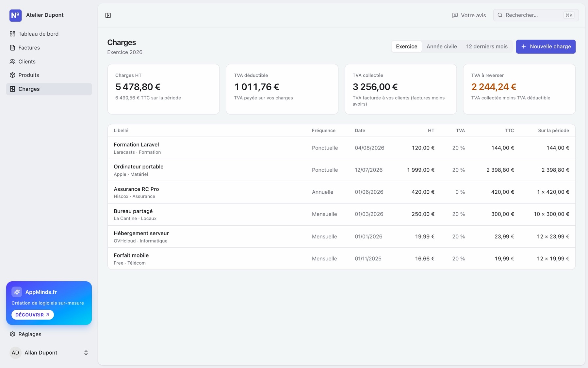This screenshot has width=588, height=368.
Task: Collapse the sidebar panel icon
Action: click(x=108, y=15)
